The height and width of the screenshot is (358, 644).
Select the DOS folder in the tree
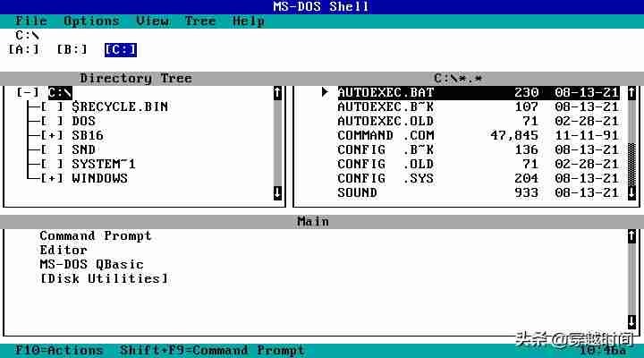coord(84,121)
